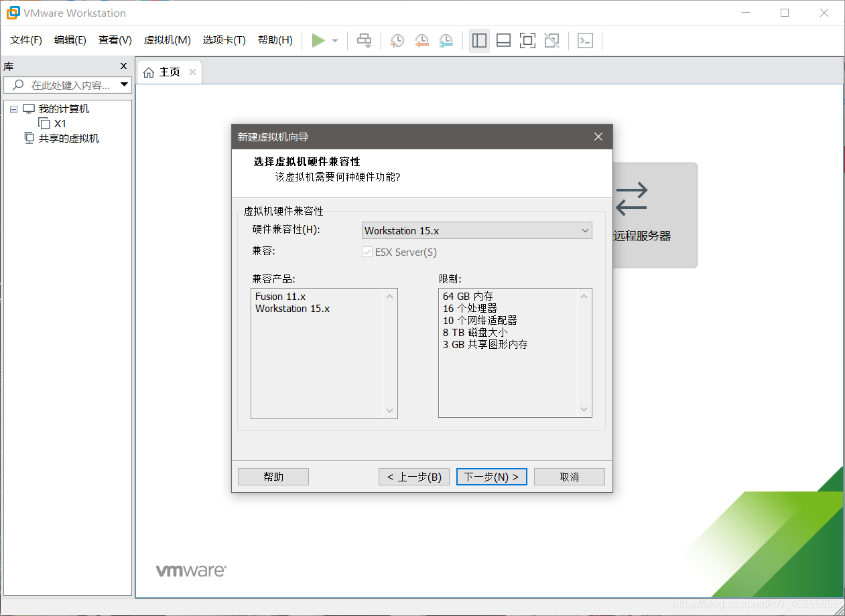Image resolution: width=845 pixels, height=616 pixels.
Task: Click limits list scroll up arrow
Action: coord(584,297)
